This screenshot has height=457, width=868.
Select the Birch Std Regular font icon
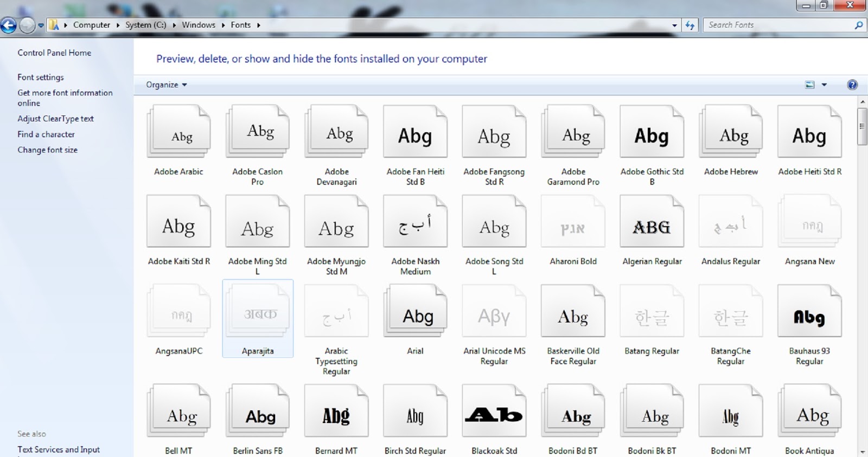(x=416, y=411)
